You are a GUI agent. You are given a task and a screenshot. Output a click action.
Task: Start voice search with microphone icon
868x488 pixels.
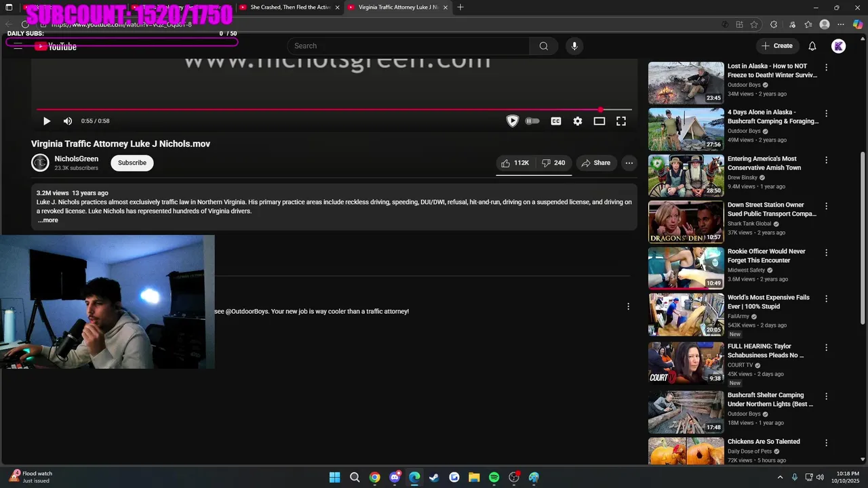coord(574,46)
